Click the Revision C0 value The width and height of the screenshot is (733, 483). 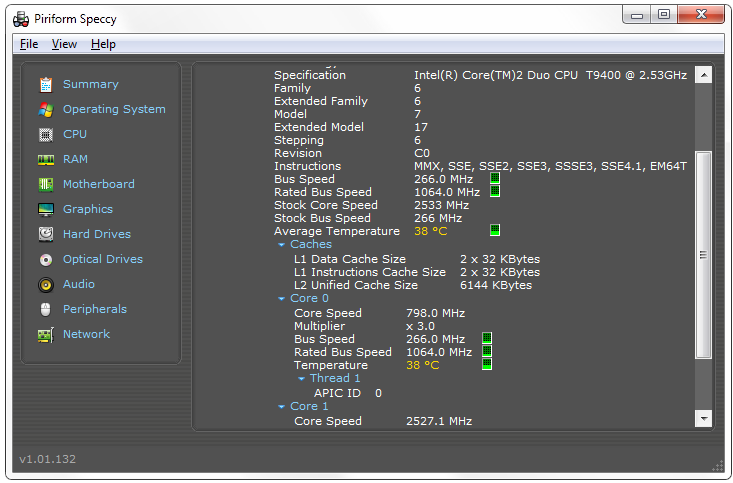pos(422,153)
